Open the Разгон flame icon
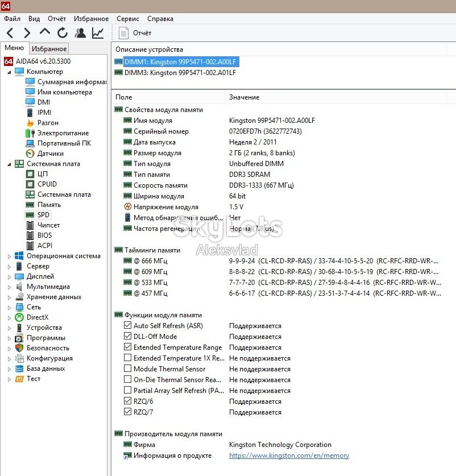Screen dimensions: 456x476 (x=30, y=123)
